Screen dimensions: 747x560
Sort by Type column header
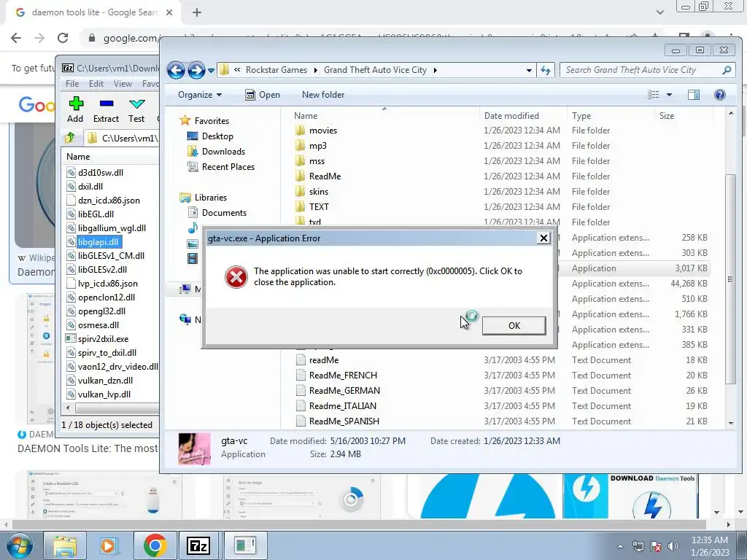(x=581, y=116)
